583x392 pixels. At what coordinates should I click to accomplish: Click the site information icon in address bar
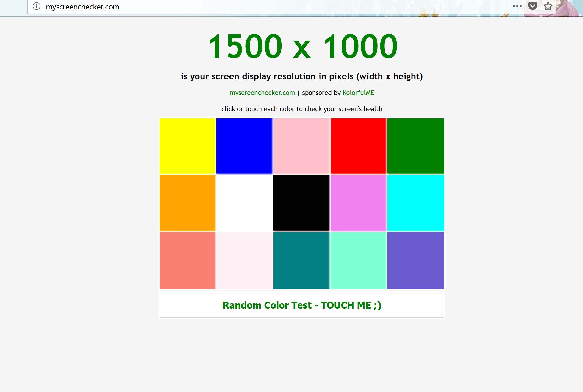tap(37, 6)
